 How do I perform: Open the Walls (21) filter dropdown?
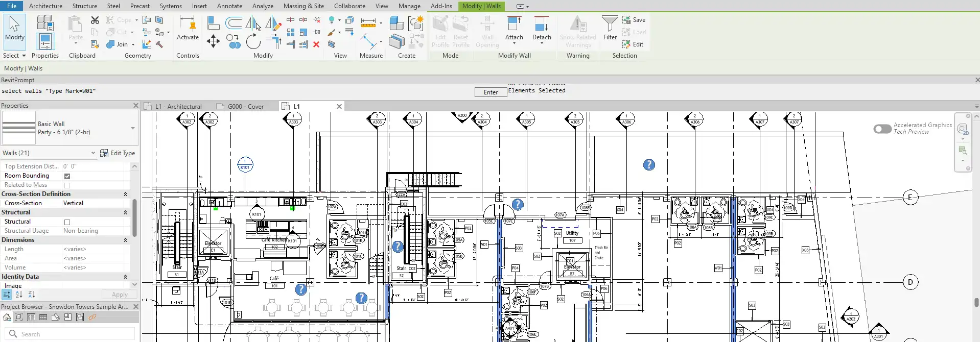[93, 153]
